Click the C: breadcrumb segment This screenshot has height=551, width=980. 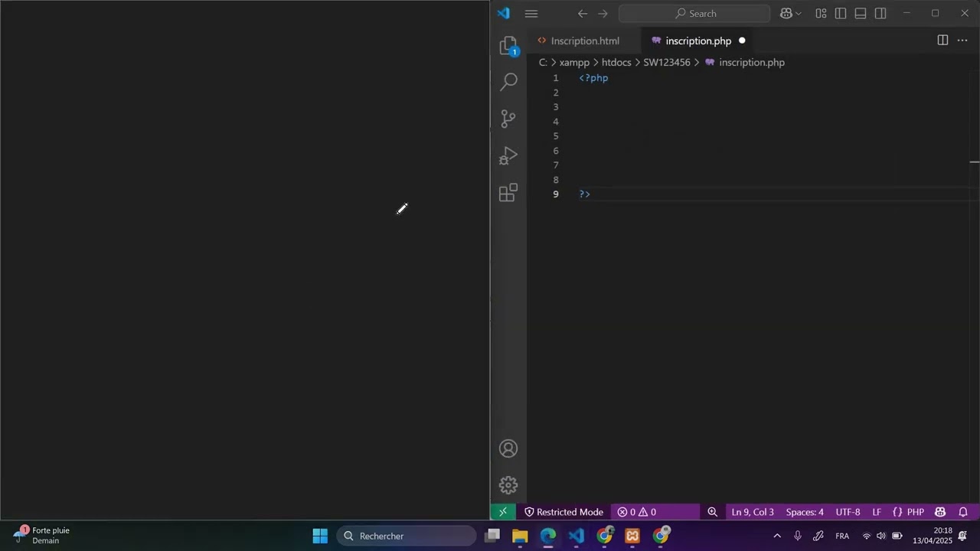click(x=543, y=62)
